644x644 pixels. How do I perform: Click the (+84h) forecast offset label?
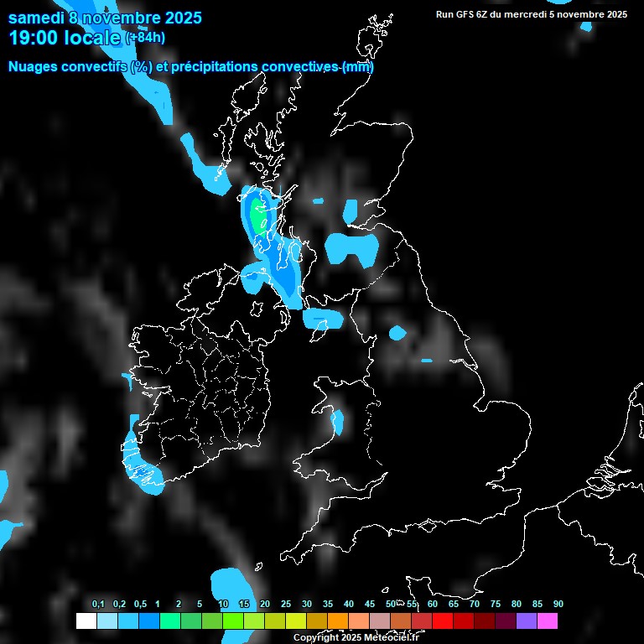tap(145, 39)
